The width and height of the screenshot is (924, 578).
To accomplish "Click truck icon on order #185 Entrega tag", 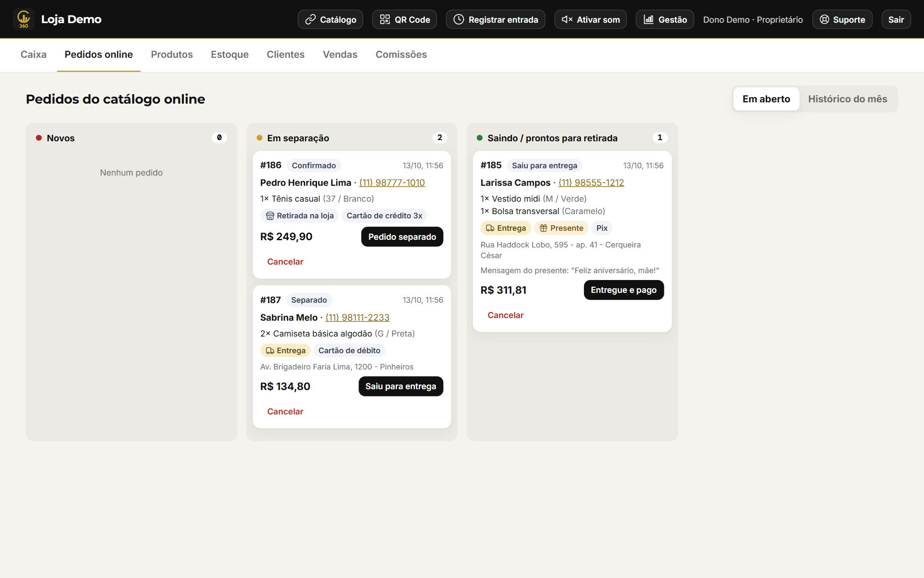I will (x=490, y=228).
